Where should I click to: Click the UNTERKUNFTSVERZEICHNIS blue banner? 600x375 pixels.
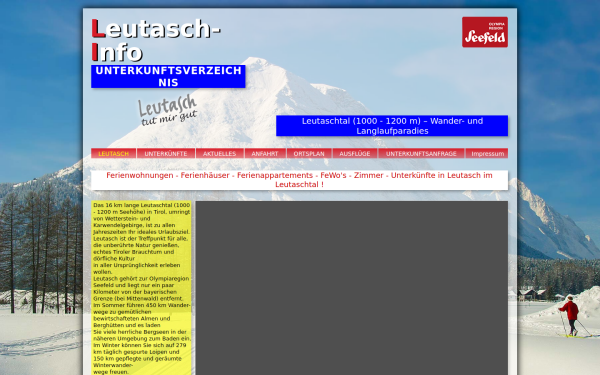coord(168,77)
